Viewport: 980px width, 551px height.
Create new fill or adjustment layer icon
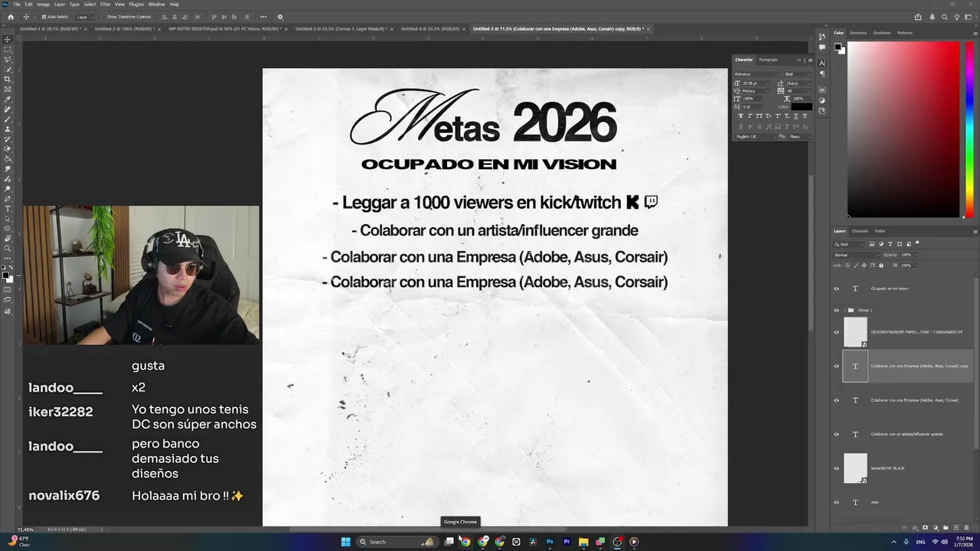936,527
